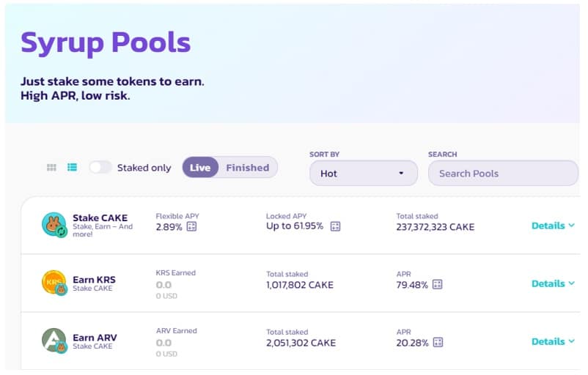This screenshot has width=588, height=375.
Task: Expand Details for Earn ARV pool
Action: pyautogui.click(x=553, y=341)
